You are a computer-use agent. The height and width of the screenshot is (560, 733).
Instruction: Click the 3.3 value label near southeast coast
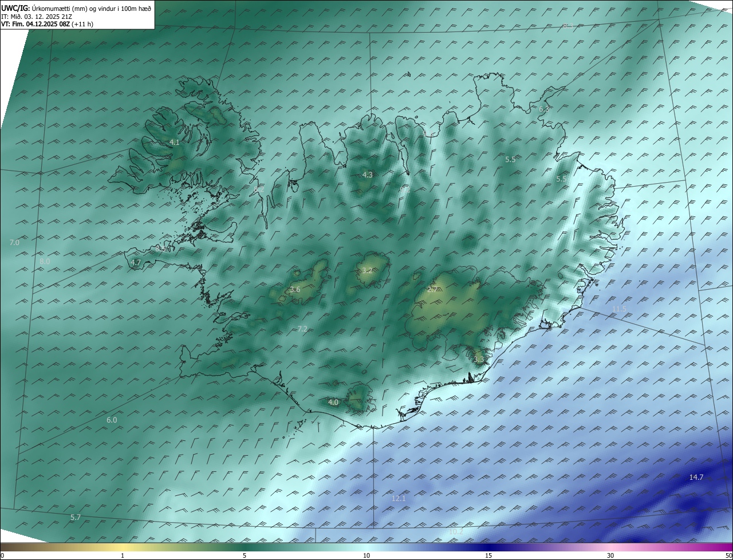coord(479,360)
